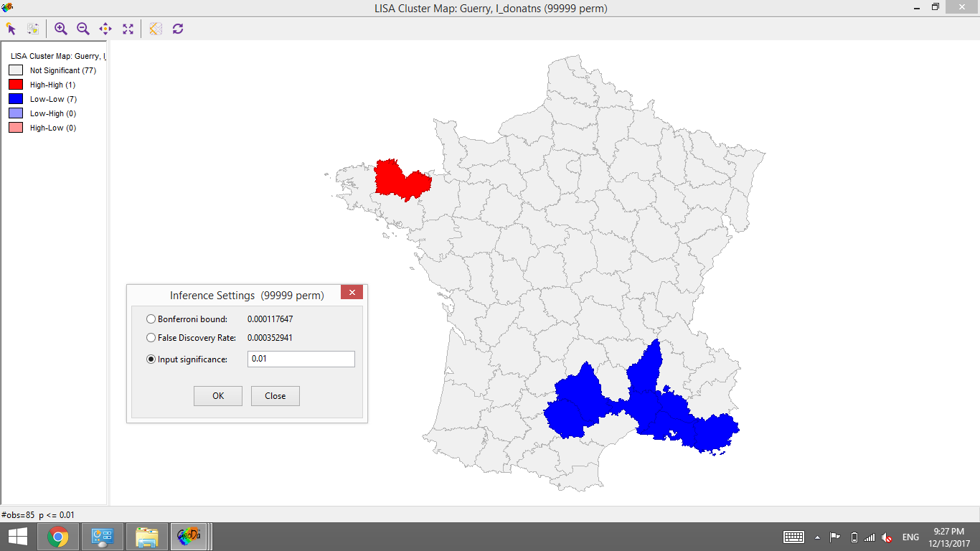Select the Zoom In tool
The height and width of the screenshot is (551, 980).
pyautogui.click(x=61, y=29)
